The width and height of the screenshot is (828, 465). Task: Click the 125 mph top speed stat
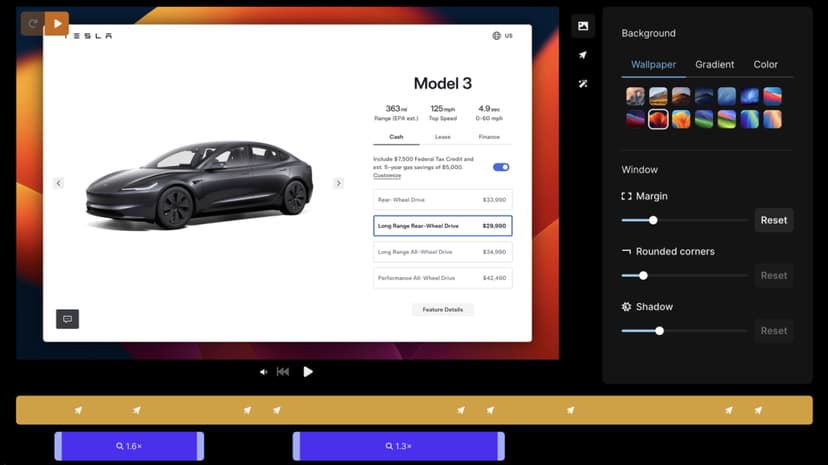443,113
